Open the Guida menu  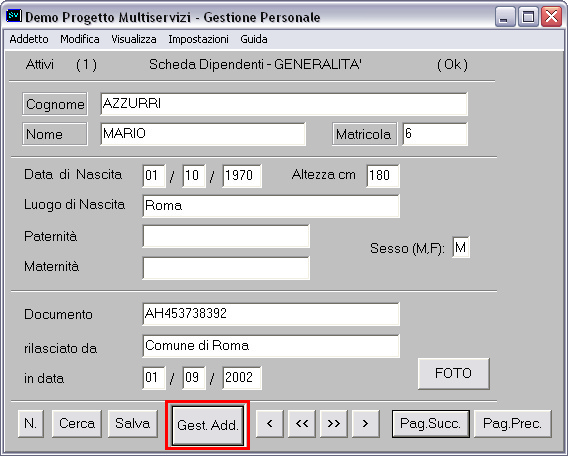tap(254, 39)
